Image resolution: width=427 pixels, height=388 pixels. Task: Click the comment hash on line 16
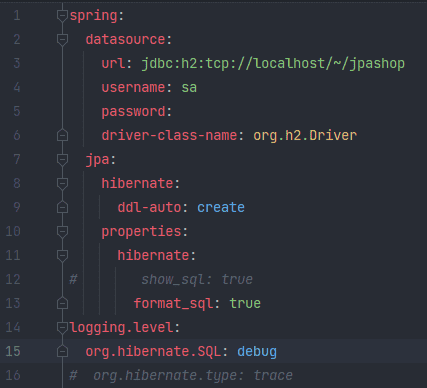point(73,375)
